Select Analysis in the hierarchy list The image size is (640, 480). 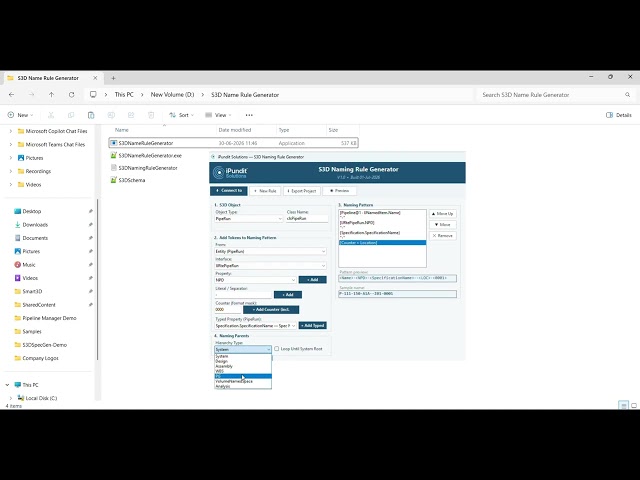click(x=243, y=386)
